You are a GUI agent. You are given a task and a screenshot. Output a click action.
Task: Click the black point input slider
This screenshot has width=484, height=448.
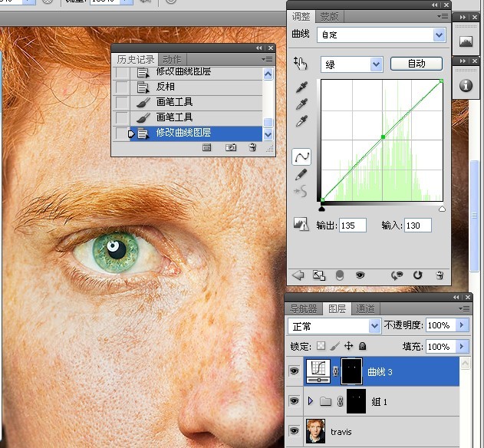(x=321, y=209)
